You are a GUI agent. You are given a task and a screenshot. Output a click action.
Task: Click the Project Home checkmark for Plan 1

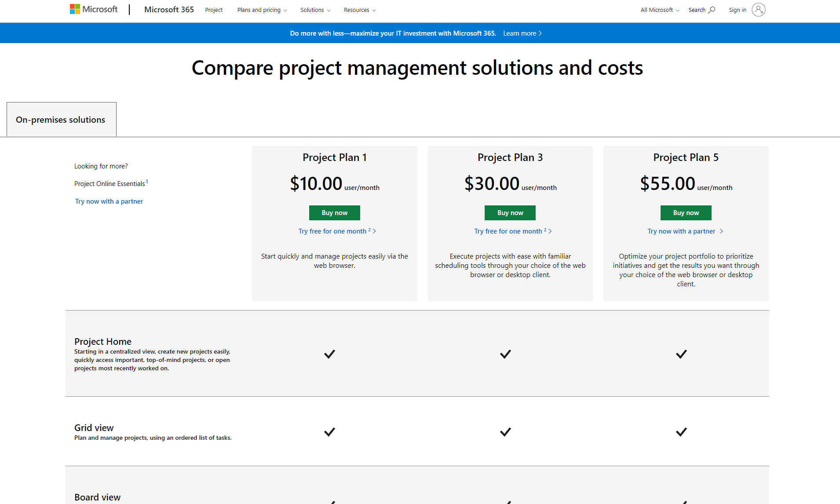pyautogui.click(x=329, y=354)
